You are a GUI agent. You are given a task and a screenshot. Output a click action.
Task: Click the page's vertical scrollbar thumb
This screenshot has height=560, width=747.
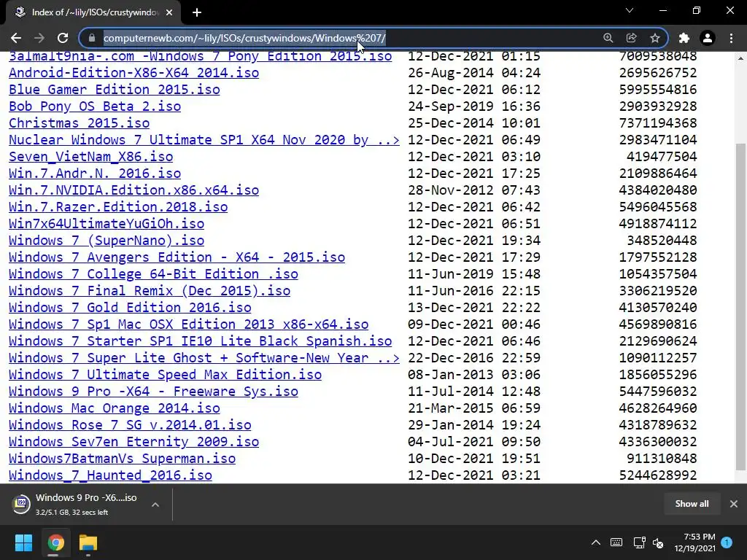click(740, 307)
